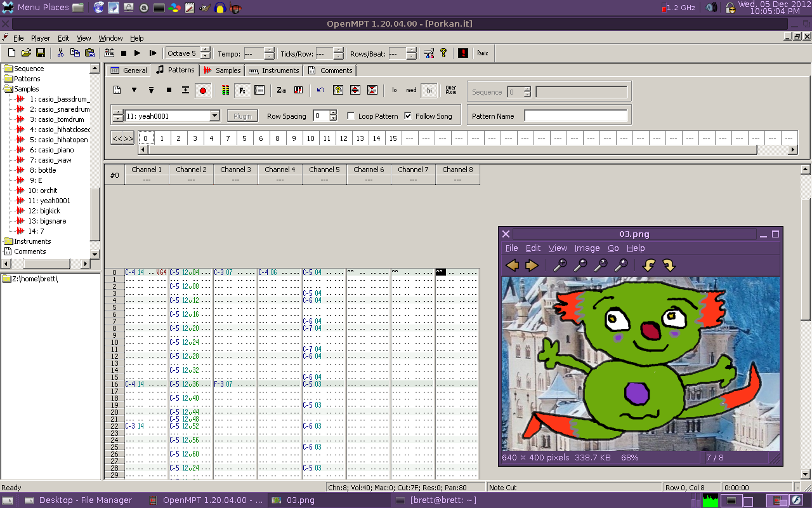This screenshot has width=812, height=508.
Task: Click the Panic button in toolbar
Action: coord(483,53)
